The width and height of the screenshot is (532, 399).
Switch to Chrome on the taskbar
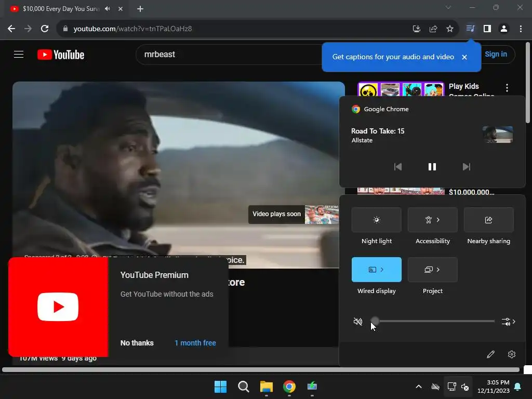(289, 387)
